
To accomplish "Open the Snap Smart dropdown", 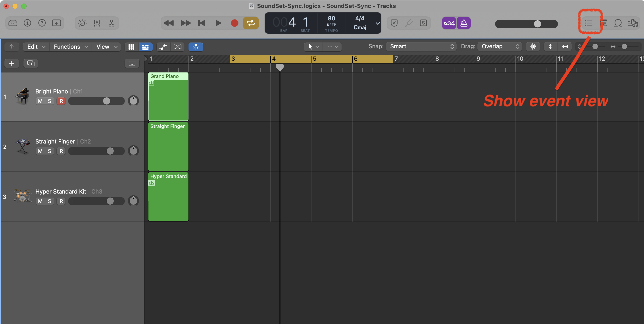I will 421,47.
